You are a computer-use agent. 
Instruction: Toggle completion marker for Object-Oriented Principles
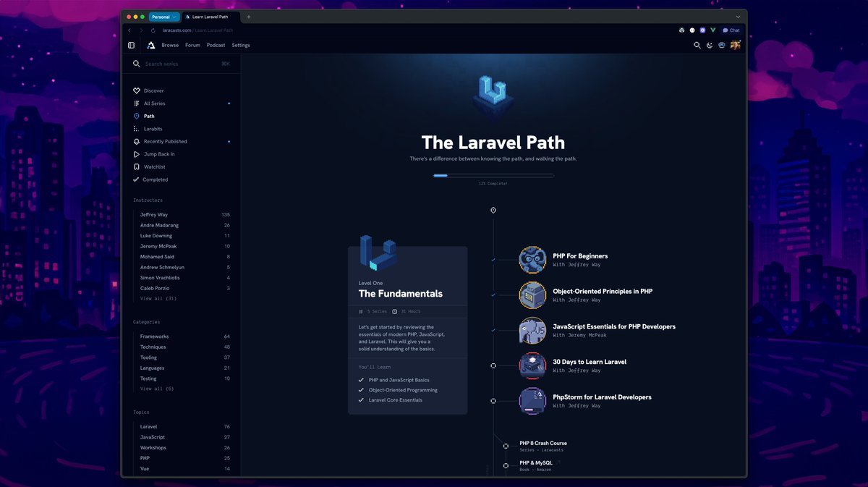pyautogui.click(x=493, y=295)
